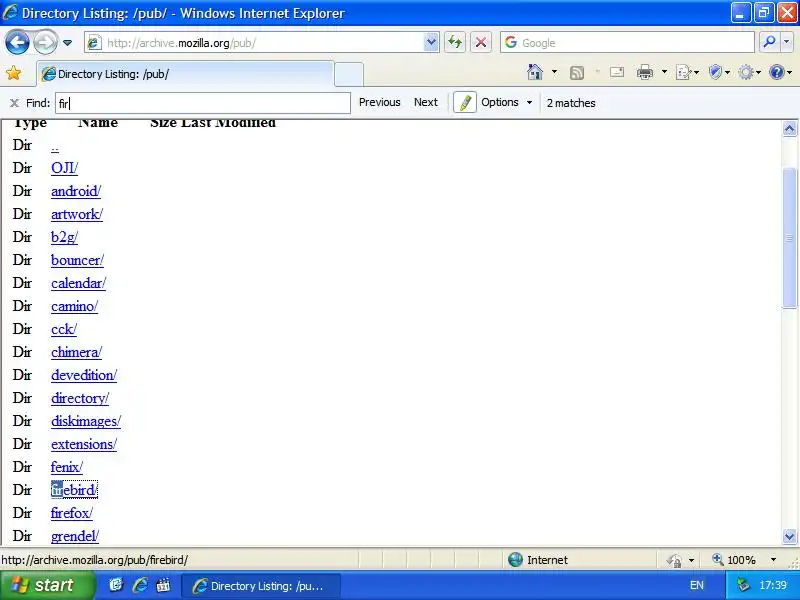Click the Directory Listing taskbar button
The image size is (800, 600).
261,586
